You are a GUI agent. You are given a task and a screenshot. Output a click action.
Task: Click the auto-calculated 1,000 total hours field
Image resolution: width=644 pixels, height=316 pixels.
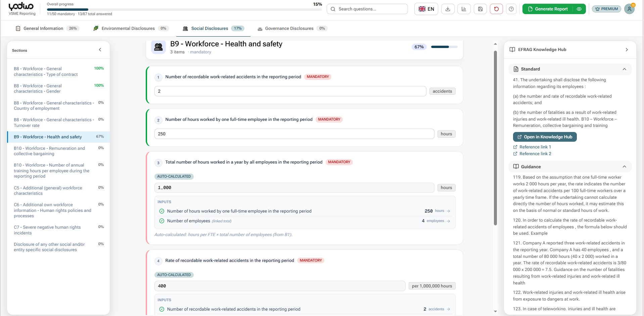point(294,188)
